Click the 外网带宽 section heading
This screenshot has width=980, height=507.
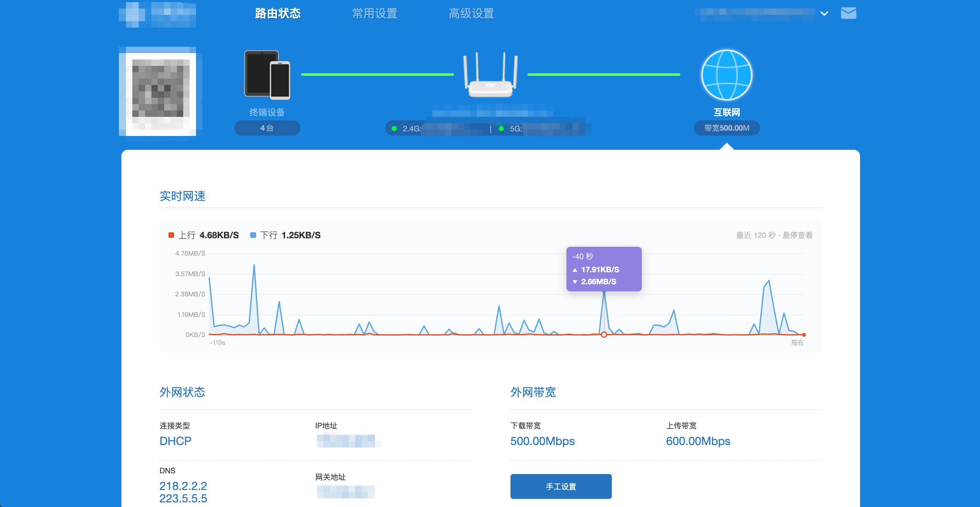point(533,392)
